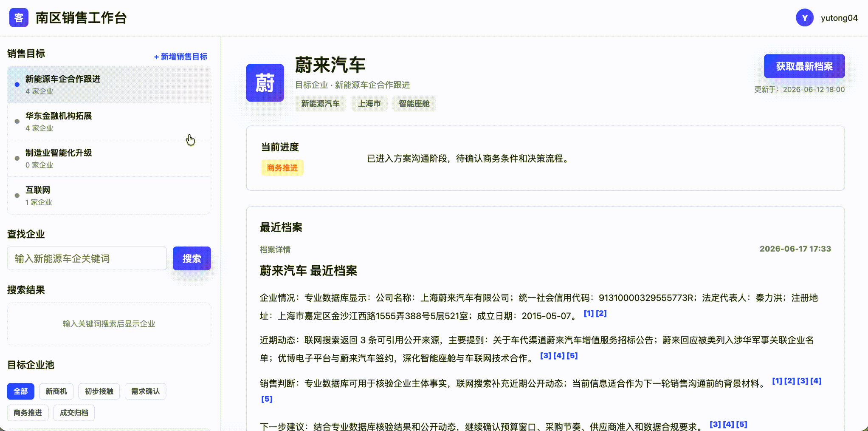
Task: Click the 搜索结果 section heading
Action: pos(26,290)
